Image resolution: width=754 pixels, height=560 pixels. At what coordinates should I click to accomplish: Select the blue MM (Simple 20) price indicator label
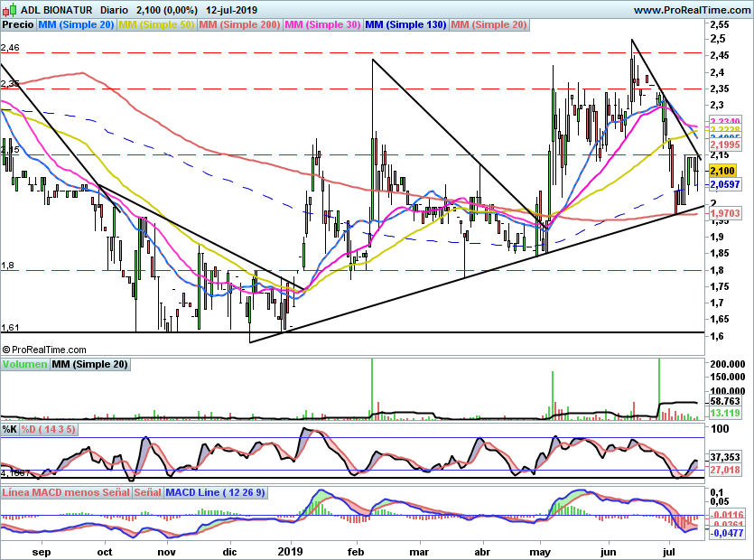click(x=77, y=24)
